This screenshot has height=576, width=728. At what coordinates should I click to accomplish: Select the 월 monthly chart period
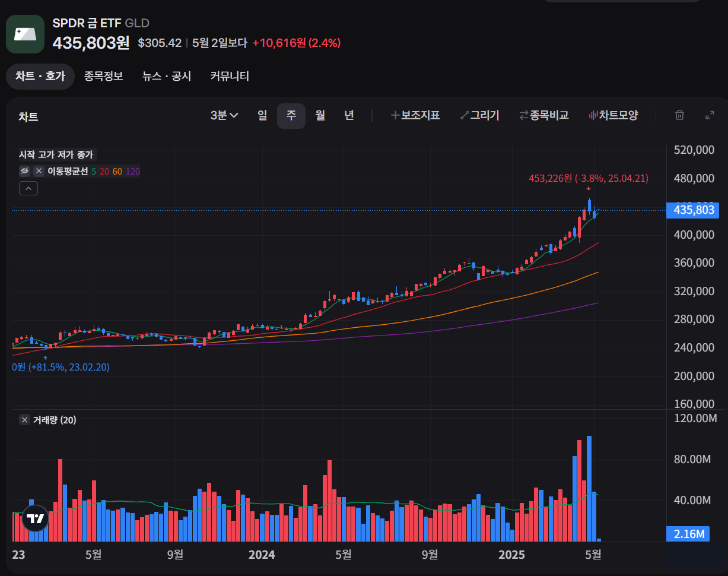320,115
